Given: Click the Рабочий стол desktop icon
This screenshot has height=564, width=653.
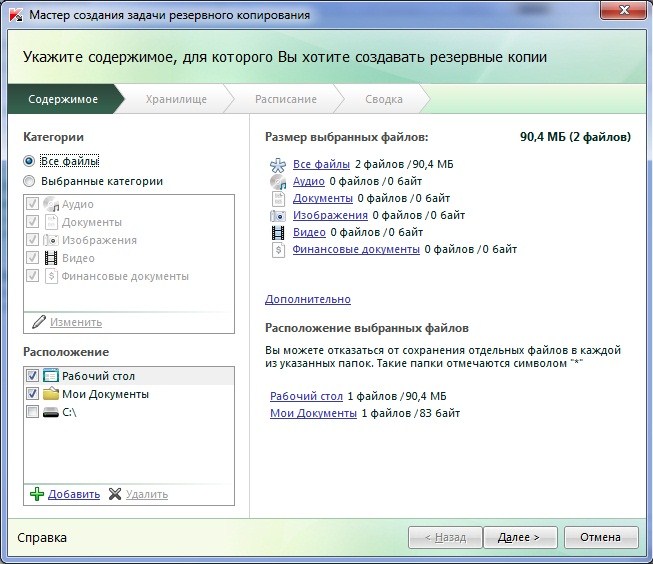Looking at the screenshot, I should [x=51, y=376].
